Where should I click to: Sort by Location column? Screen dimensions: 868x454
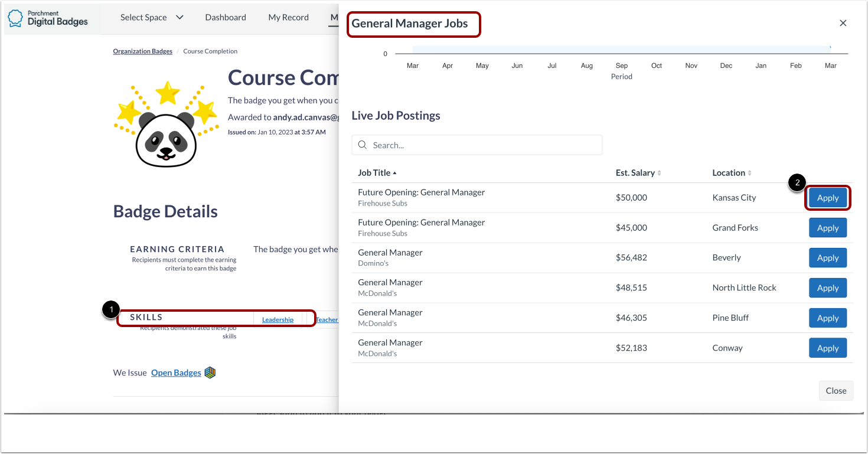pos(732,173)
